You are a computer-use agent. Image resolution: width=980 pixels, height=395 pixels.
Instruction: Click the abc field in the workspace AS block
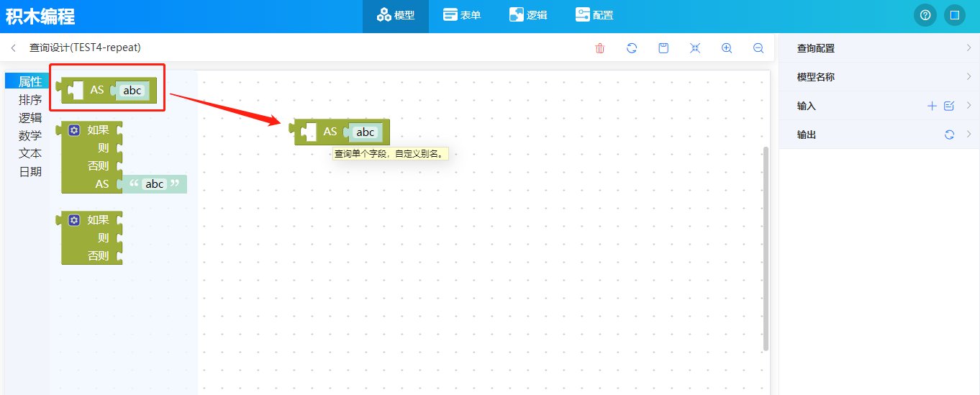[x=366, y=132]
